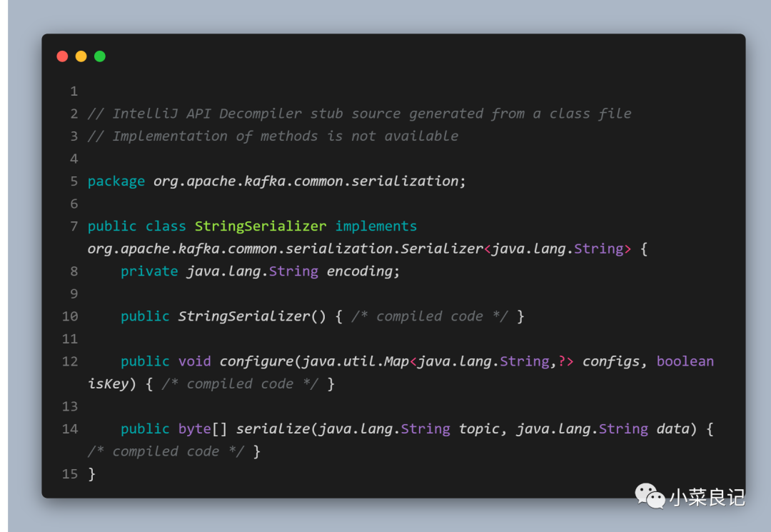Screen dimensions: 771x532
Task: Click the green maximize dot
Action: click(100, 56)
